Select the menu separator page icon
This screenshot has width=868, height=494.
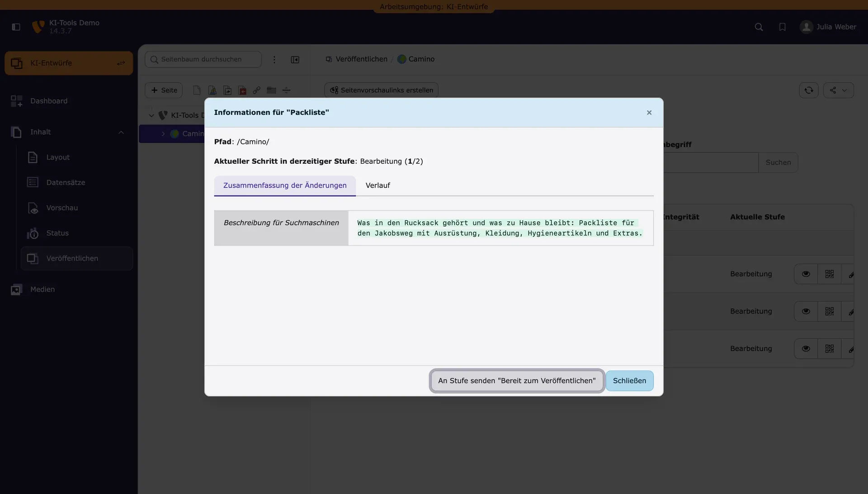(x=287, y=90)
